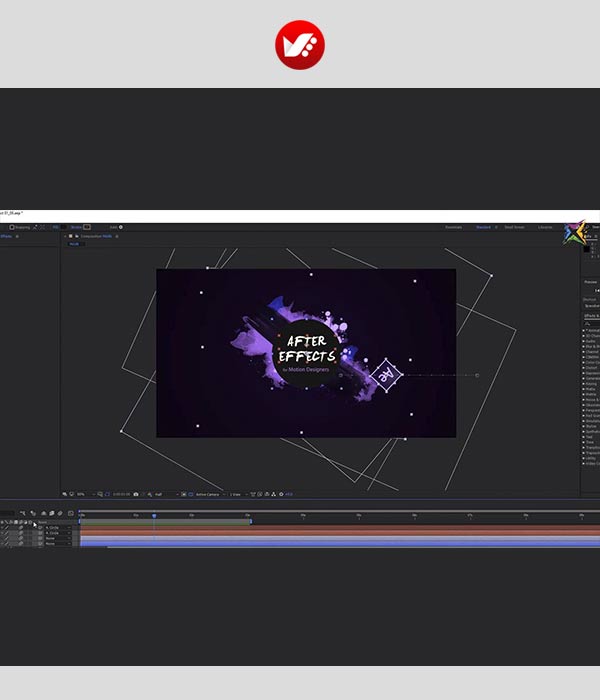Click the Reset Exposure icon

pyautogui.click(x=281, y=494)
